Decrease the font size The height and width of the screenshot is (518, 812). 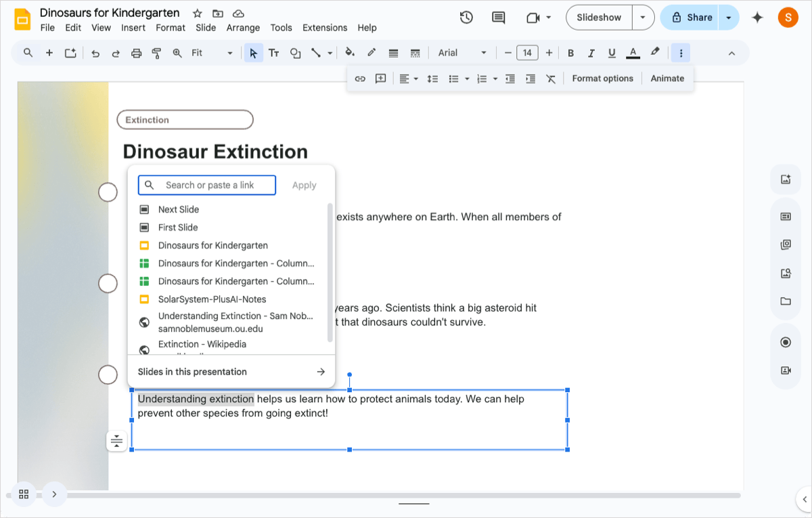tap(508, 53)
